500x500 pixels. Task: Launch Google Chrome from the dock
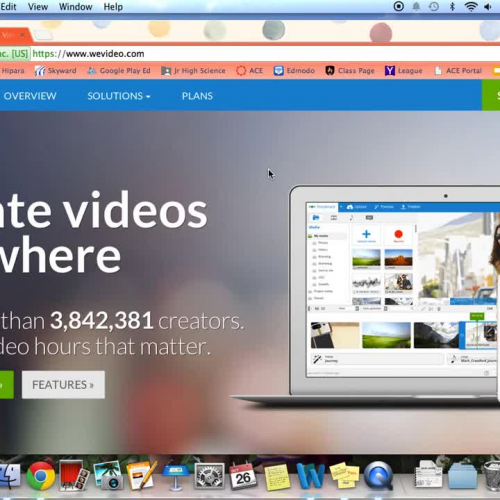click(41, 476)
